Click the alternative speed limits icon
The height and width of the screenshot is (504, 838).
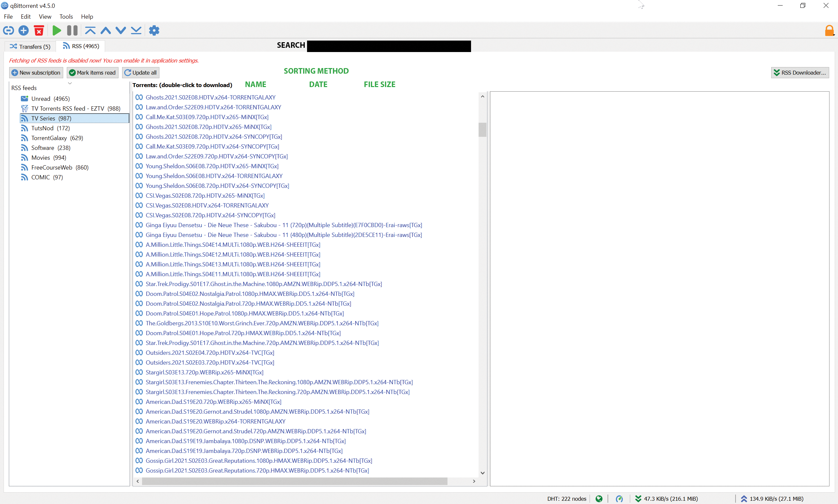coord(619,498)
